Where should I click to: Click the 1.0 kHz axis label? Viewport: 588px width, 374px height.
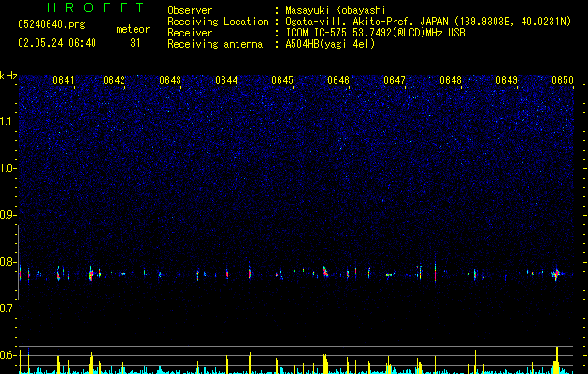[8, 168]
